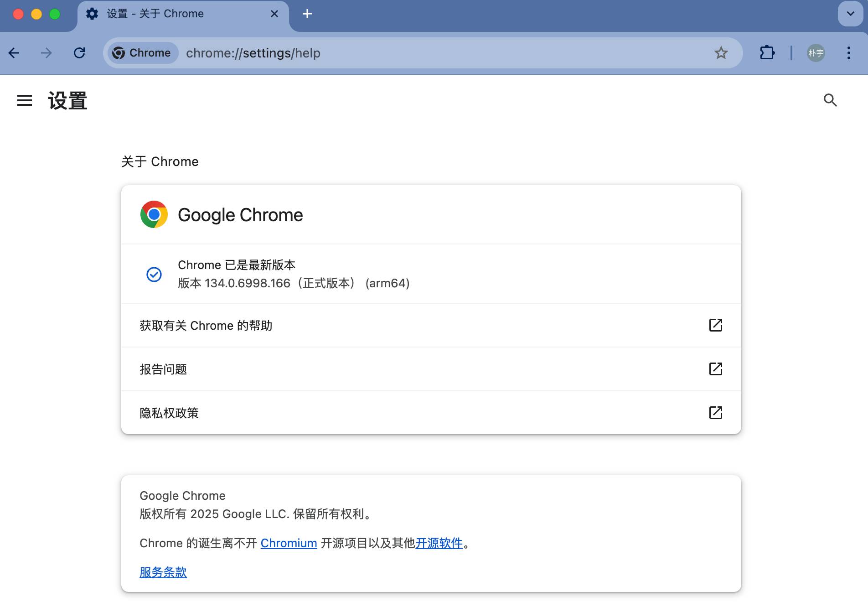Open the 服务条款 link
The width and height of the screenshot is (868, 612).
[x=163, y=572]
